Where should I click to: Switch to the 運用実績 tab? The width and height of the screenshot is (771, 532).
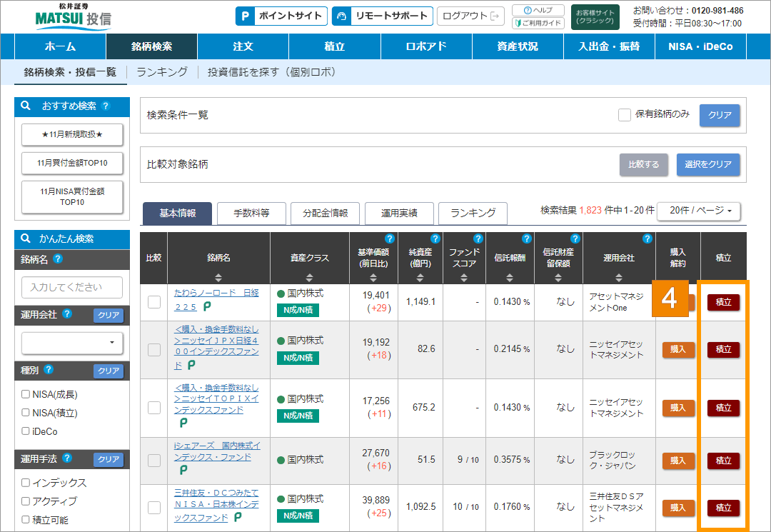coord(399,214)
